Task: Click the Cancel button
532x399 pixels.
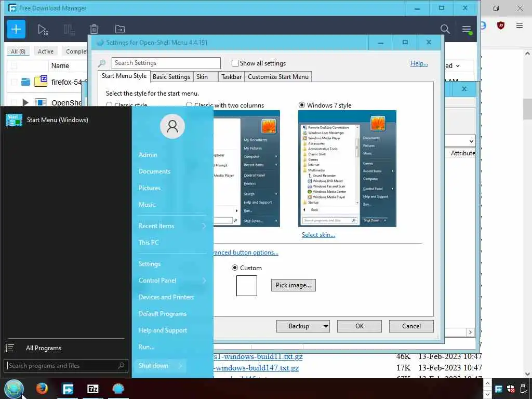Action: tap(411, 326)
